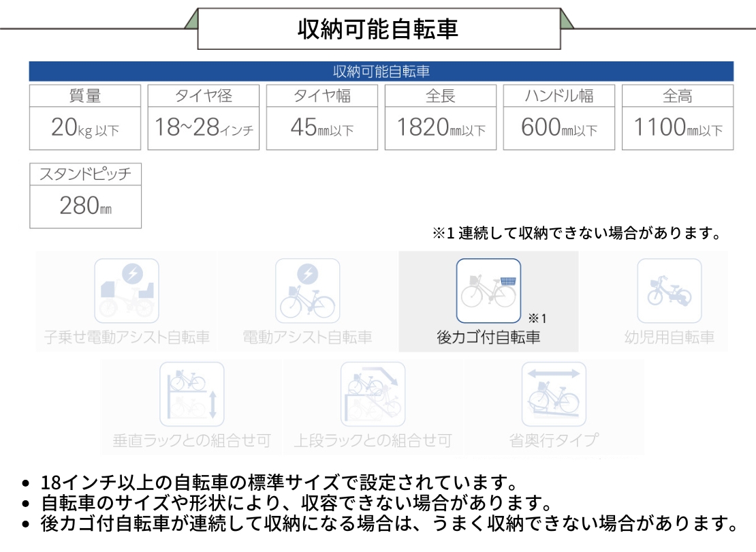Click the 省奥行タイプ icon
This screenshot has width=756, height=552.
(x=554, y=394)
